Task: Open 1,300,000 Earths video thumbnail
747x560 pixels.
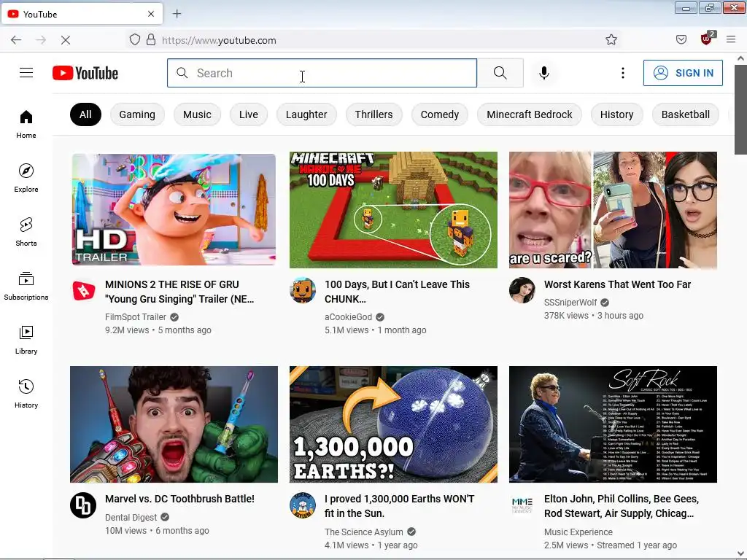Action: pyautogui.click(x=393, y=424)
